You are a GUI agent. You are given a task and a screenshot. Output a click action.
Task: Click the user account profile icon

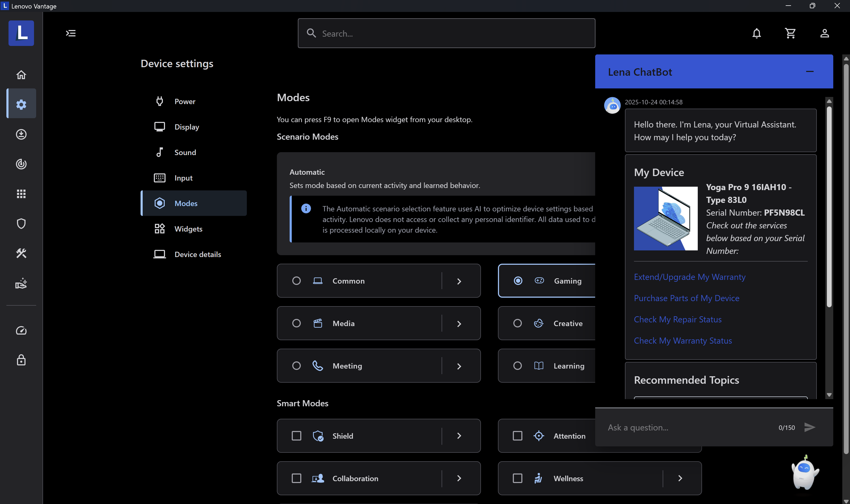[x=824, y=33]
